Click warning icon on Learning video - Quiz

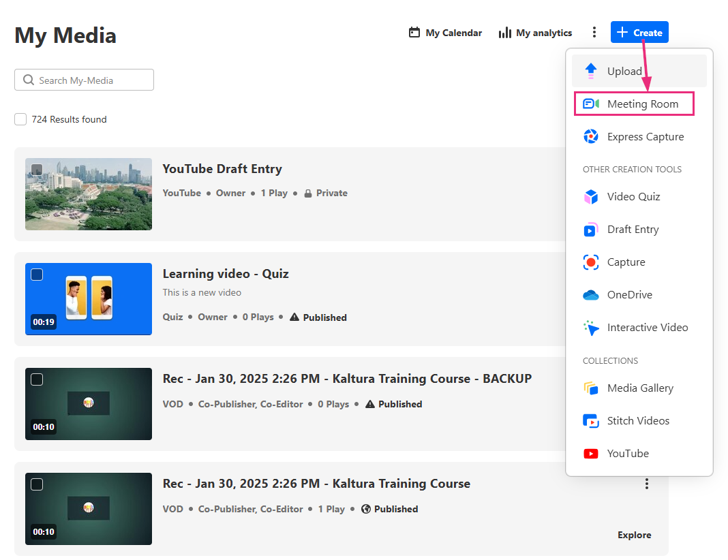(294, 317)
